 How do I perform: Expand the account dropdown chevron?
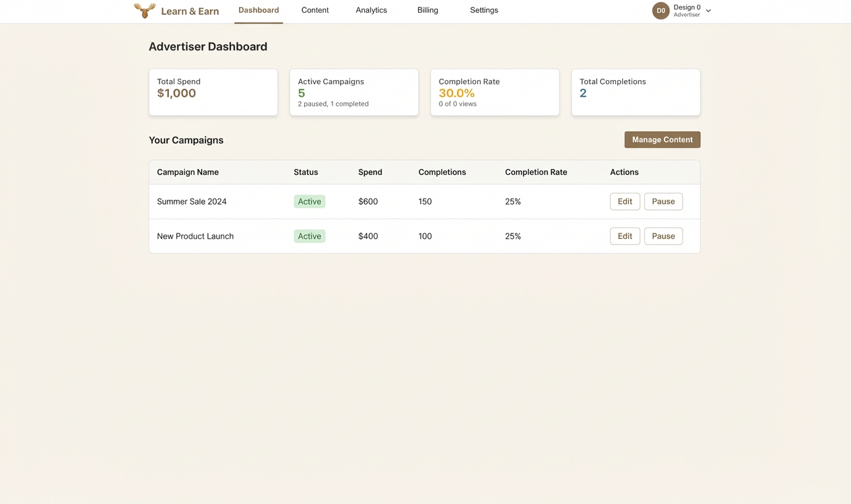(x=708, y=11)
